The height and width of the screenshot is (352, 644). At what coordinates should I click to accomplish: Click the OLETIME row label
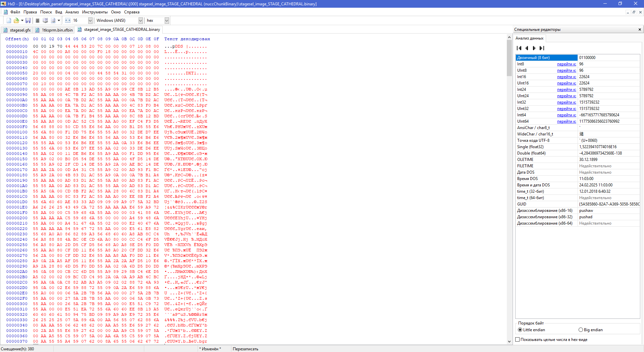coord(525,160)
